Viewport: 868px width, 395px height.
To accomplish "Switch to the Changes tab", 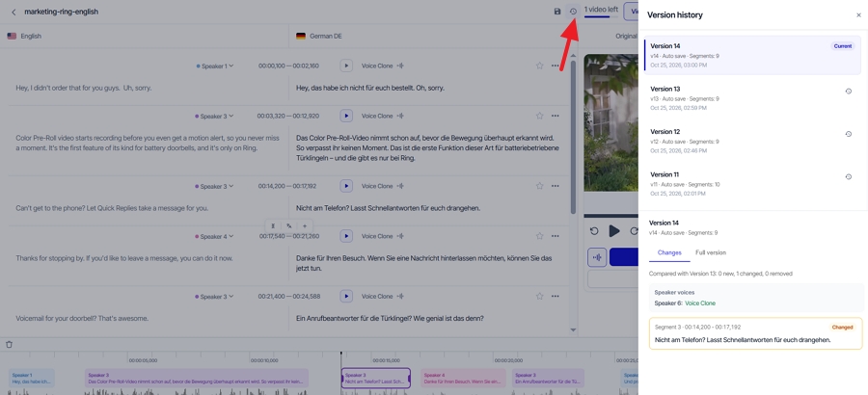I will point(669,252).
